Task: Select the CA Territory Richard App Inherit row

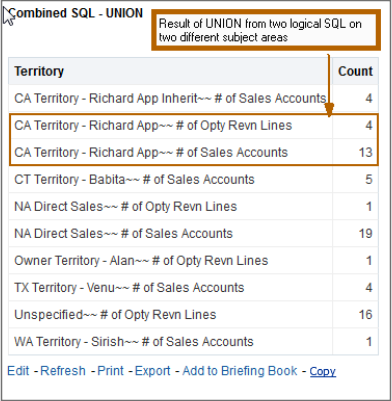Action: tap(193, 98)
